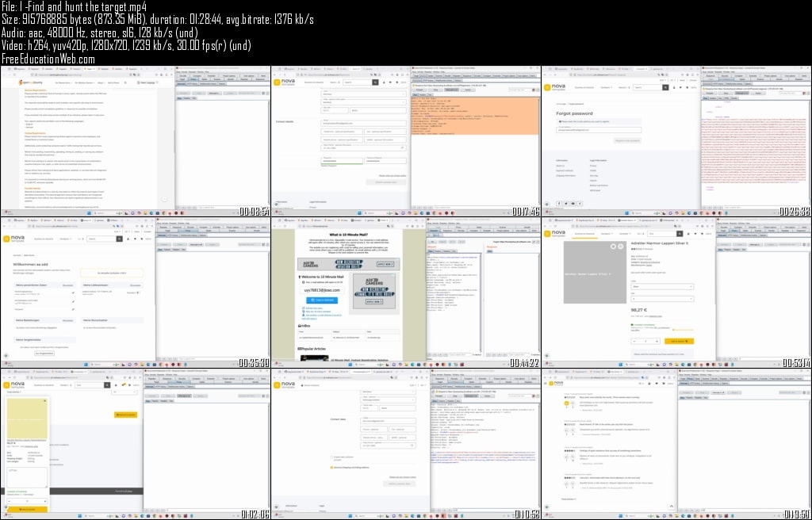Click the yellow reviewer avatar icon at 01:19:50
This screenshot has width=812, height=520.
pyautogui.click(x=566, y=403)
